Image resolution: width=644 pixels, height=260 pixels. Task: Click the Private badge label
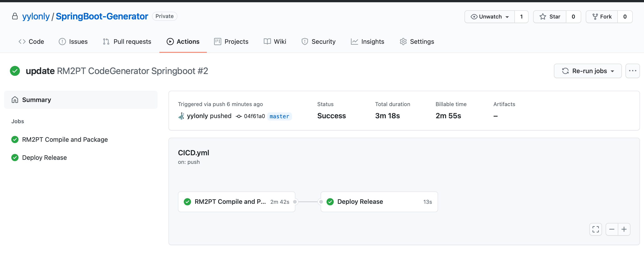click(x=164, y=16)
